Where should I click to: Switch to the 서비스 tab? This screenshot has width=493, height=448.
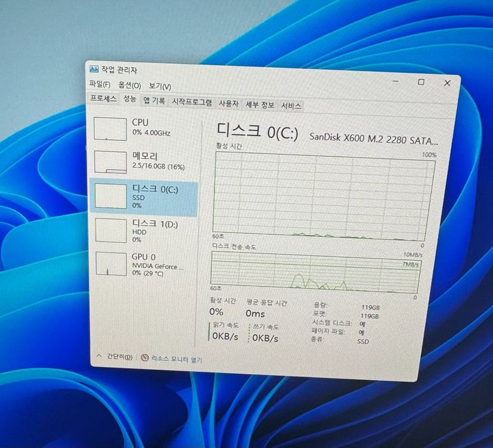[x=292, y=105]
